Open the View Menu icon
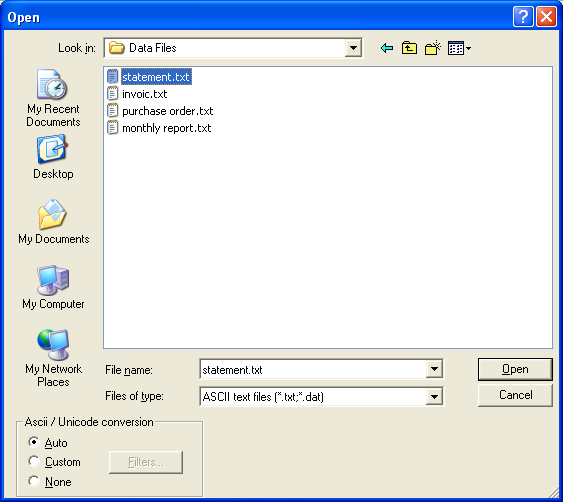563x502 pixels. (x=459, y=48)
